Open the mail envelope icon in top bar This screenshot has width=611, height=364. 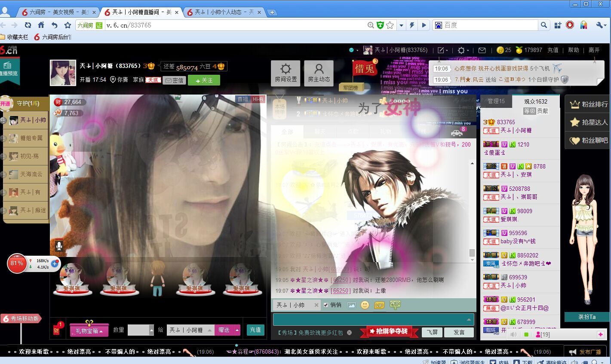482,50
